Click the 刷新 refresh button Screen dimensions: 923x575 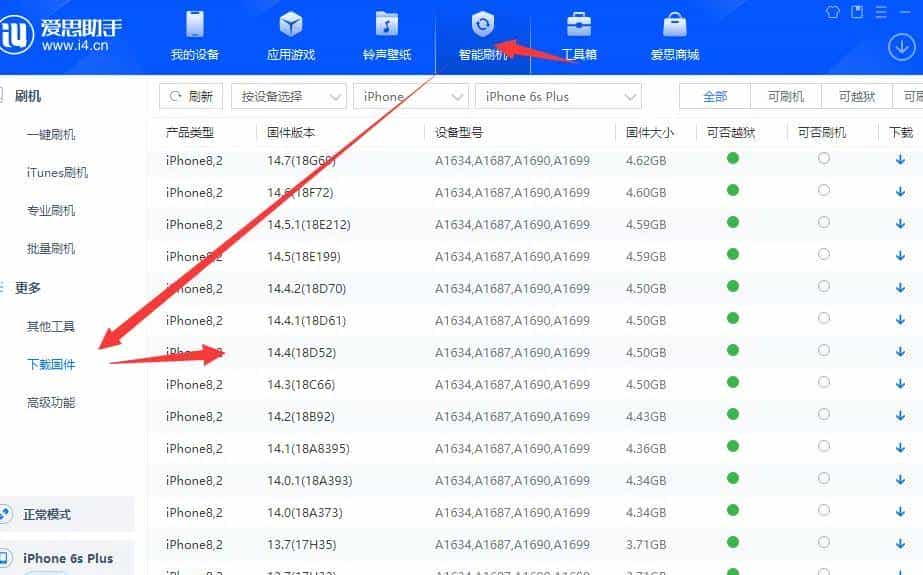click(x=191, y=97)
